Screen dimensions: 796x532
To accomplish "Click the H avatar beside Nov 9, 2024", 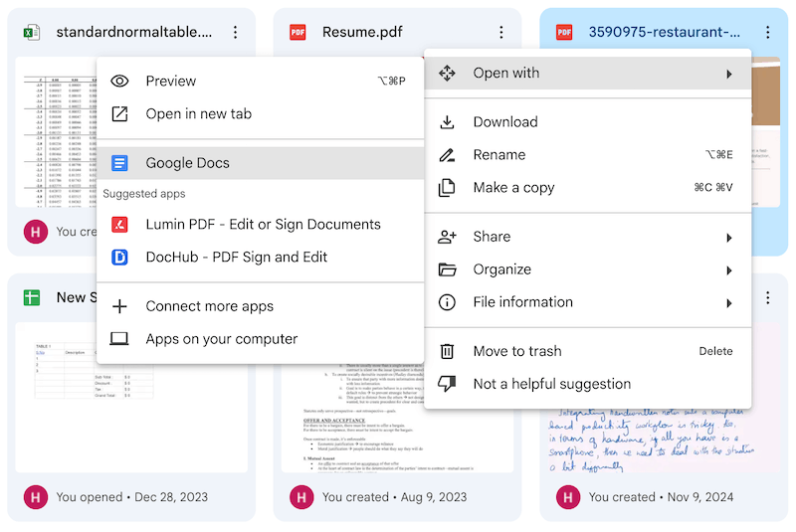I will point(568,497).
